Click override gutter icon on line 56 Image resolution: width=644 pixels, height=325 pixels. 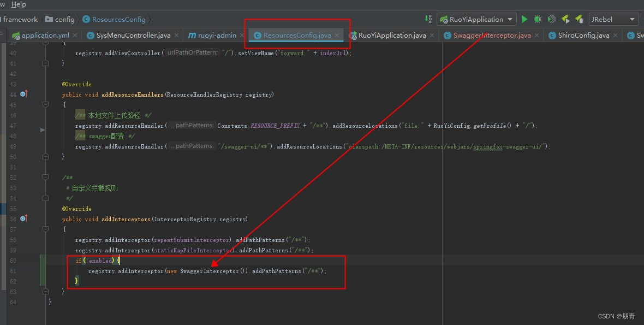(24, 218)
